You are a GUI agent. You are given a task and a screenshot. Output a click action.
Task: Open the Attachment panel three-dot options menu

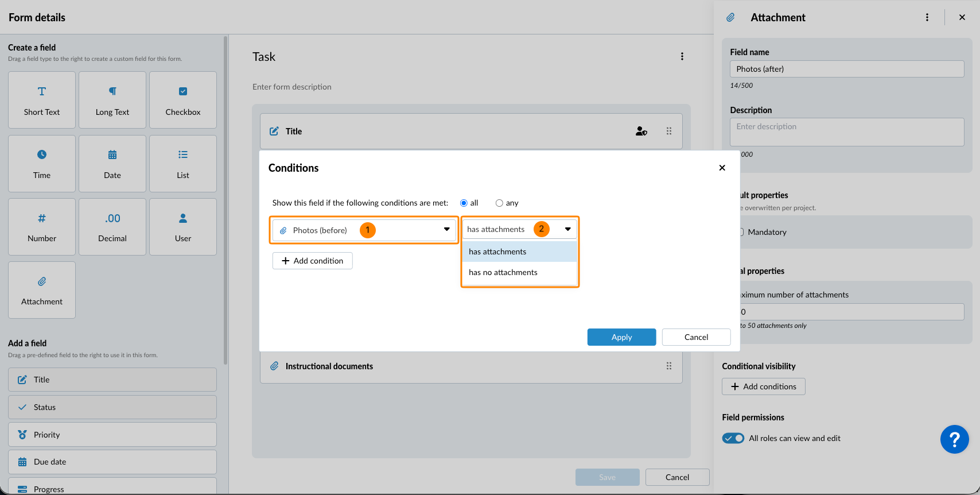point(927,17)
